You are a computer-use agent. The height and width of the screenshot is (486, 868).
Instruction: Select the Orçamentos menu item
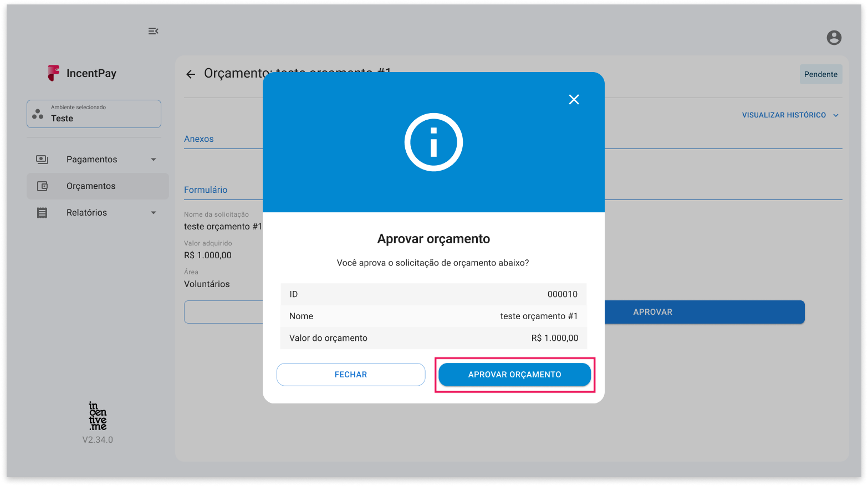point(98,186)
